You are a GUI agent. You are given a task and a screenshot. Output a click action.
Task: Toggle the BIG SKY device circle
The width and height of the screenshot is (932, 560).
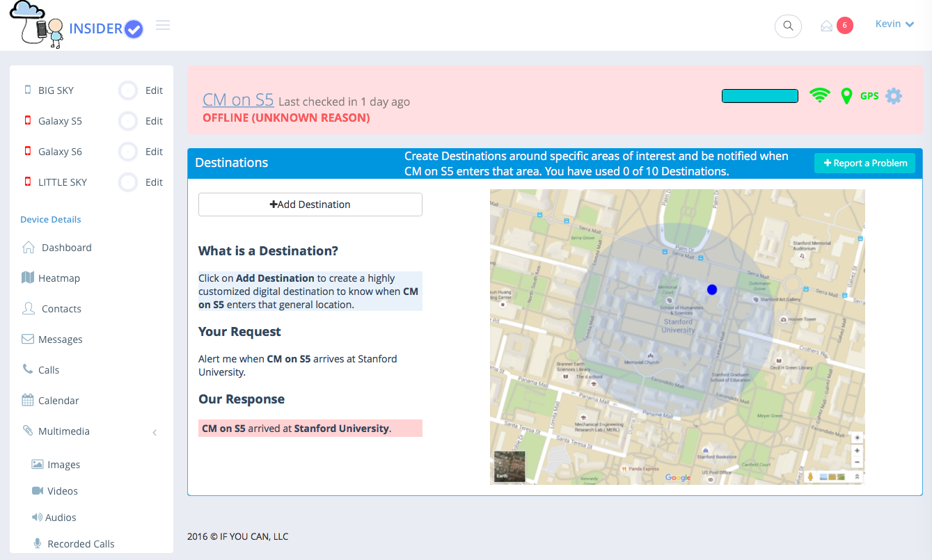tap(128, 90)
